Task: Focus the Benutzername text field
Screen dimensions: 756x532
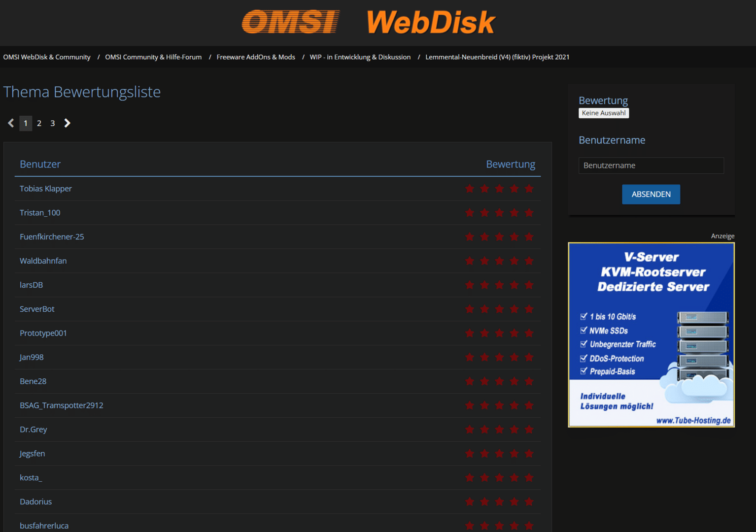Action: tap(651, 166)
